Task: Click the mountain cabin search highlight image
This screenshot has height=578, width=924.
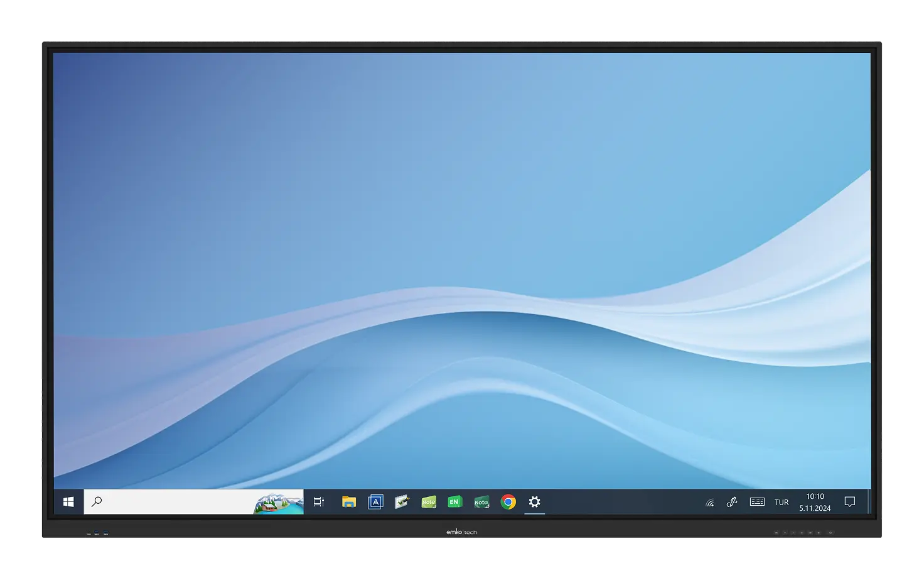Action: click(x=279, y=503)
